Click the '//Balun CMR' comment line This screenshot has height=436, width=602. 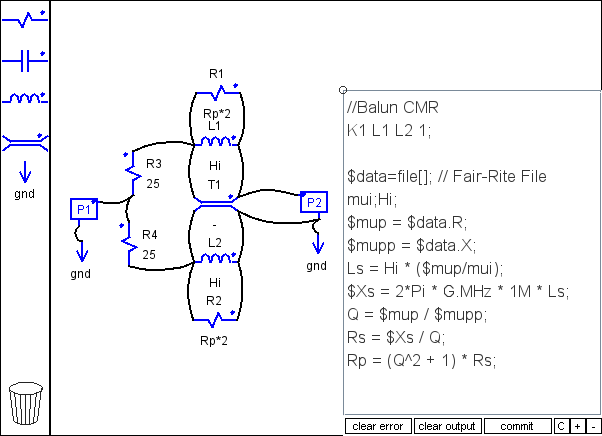(392, 107)
